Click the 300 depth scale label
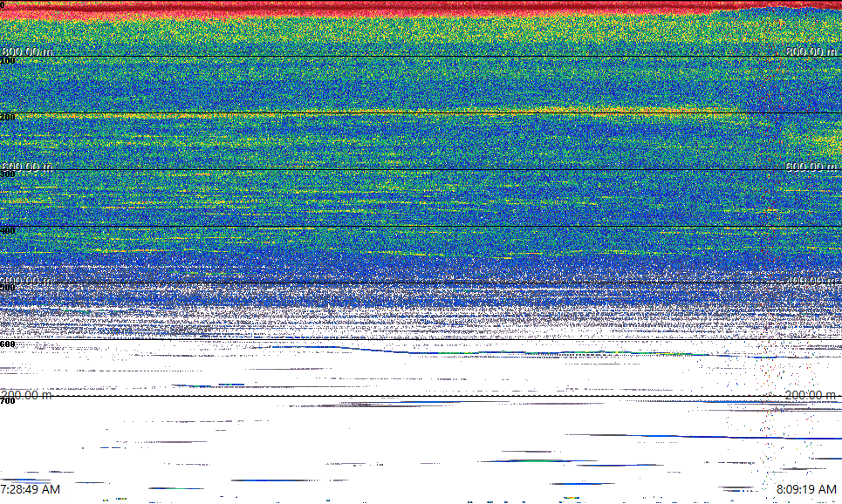The width and height of the screenshot is (842, 504). click(x=8, y=174)
